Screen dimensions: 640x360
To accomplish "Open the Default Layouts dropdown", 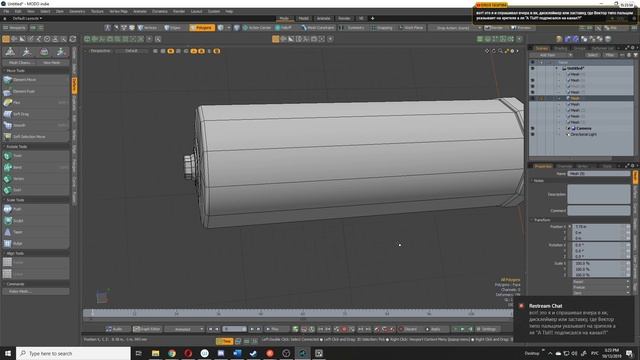I will tap(27, 18).
